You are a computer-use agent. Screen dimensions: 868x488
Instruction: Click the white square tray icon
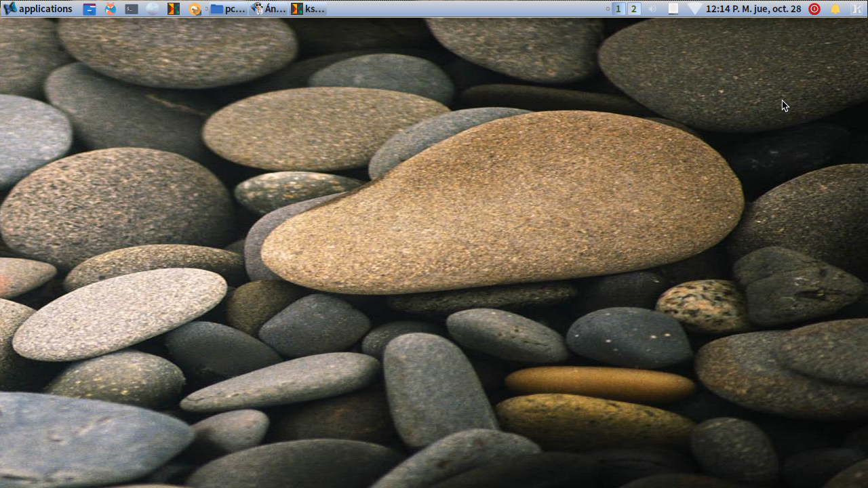[x=673, y=9]
